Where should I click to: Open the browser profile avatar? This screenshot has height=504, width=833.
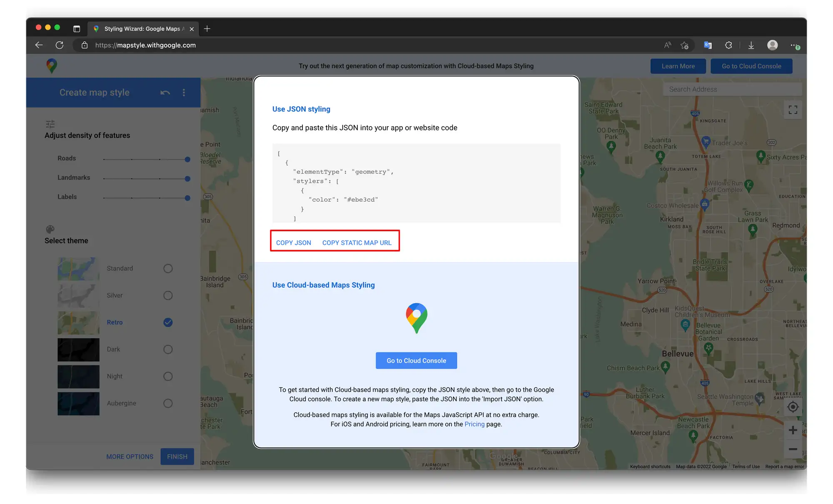click(x=772, y=45)
